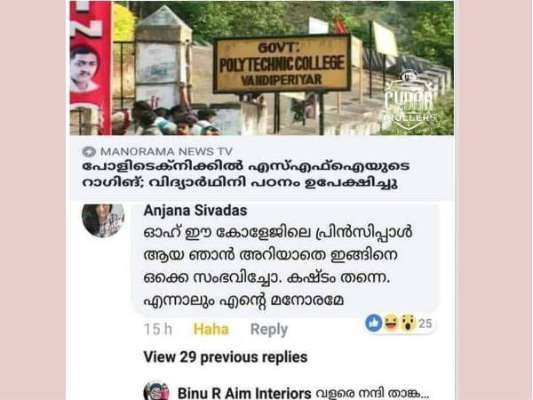View the 25 reactions count
This screenshot has width=533, height=400.
pyautogui.click(x=425, y=323)
